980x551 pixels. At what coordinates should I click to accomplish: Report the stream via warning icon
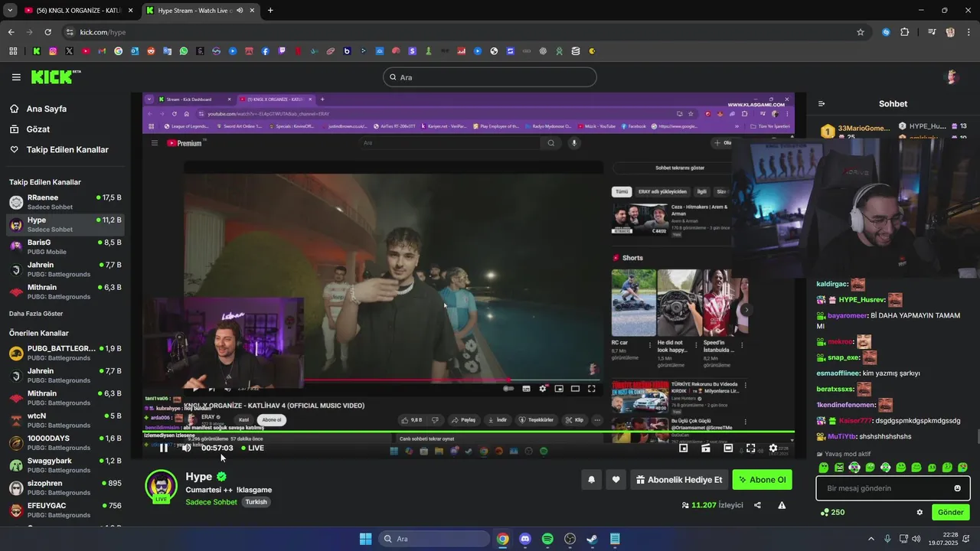tap(782, 505)
